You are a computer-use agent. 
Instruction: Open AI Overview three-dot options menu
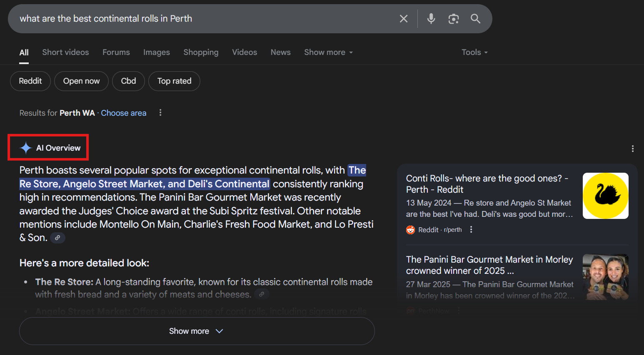point(632,149)
